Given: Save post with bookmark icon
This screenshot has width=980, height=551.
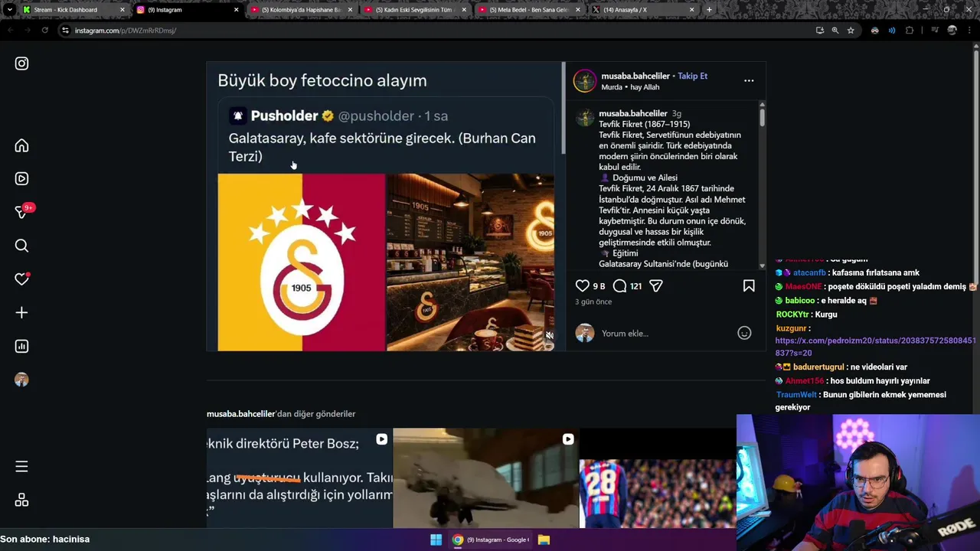Looking at the screenshot, I should (x=749, y=285).
